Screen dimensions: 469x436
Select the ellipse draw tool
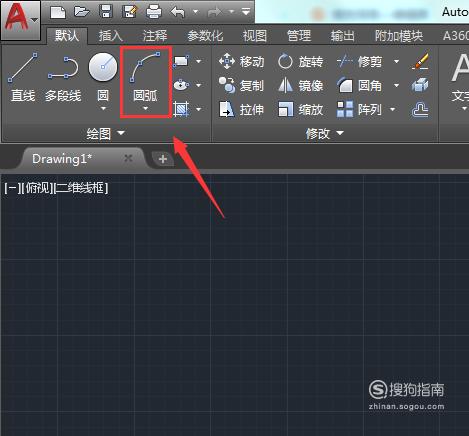click(181, 85)
